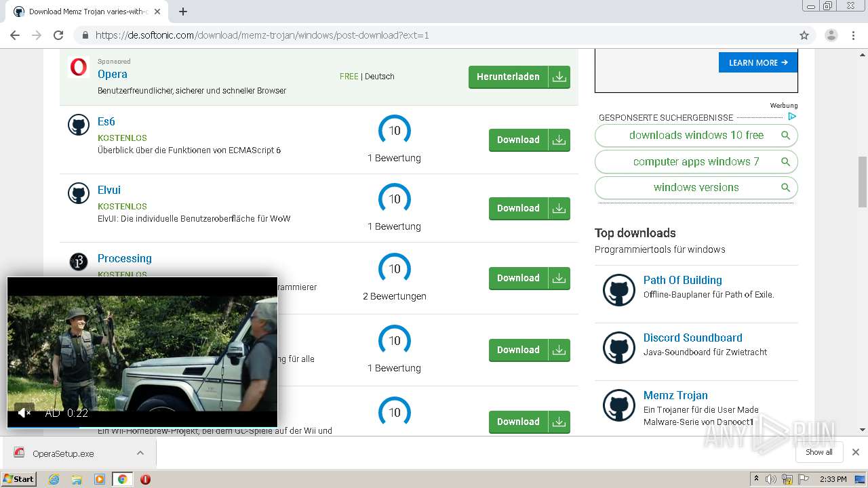The image size is (868, 488).
Task: Click the Opera logo icon
Action: 79,67
